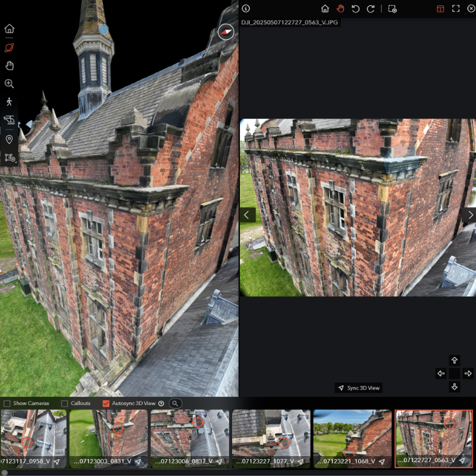Viewport: 476px width, 476px height.
Task: Close the photo viewer panel
Action: coord(471,9)
